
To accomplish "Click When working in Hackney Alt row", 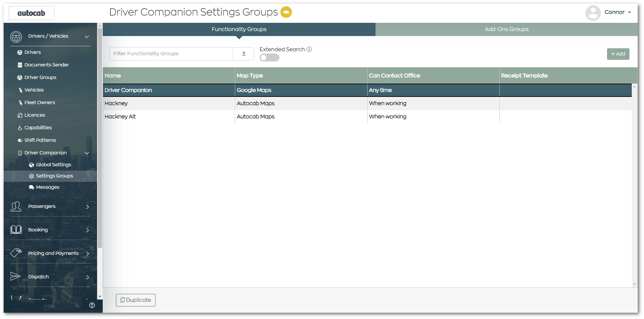I will 433,117.
